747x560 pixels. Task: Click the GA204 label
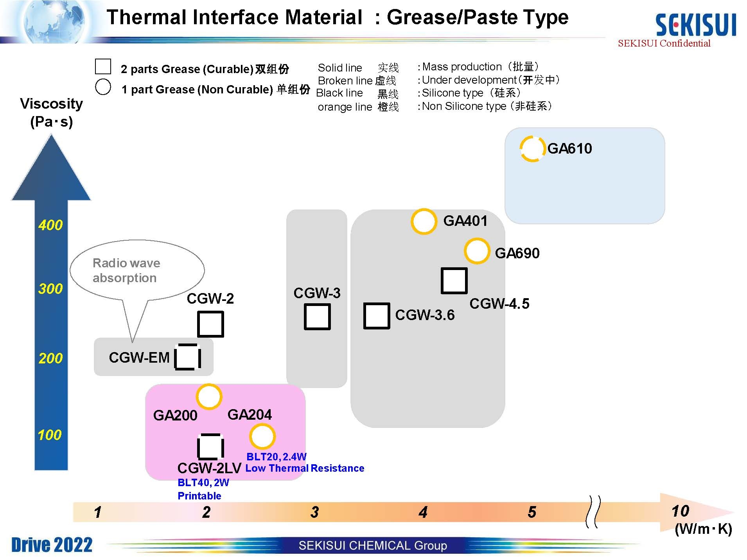[250, 415]
